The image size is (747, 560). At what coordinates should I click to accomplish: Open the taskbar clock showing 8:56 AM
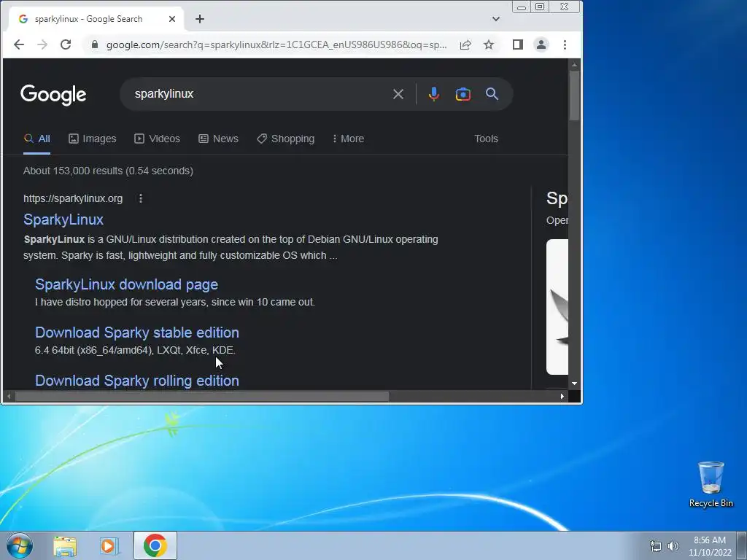pos(710,546)
